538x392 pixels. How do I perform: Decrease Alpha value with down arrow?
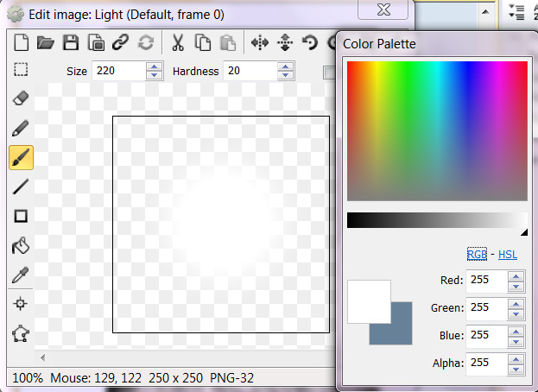tap(516, 370)
